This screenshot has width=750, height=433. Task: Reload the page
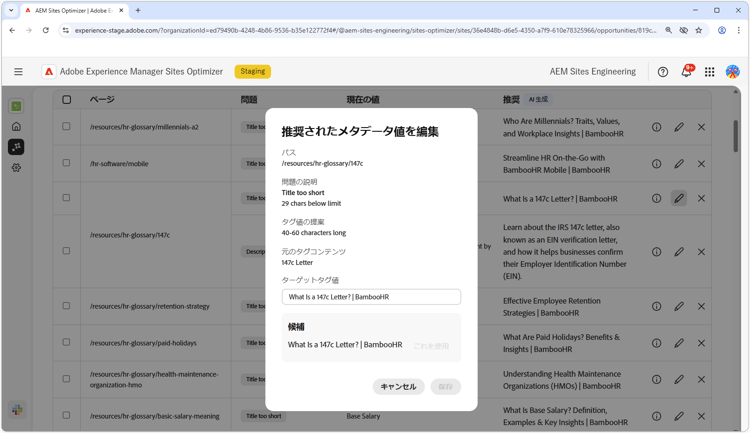[45, 30]
